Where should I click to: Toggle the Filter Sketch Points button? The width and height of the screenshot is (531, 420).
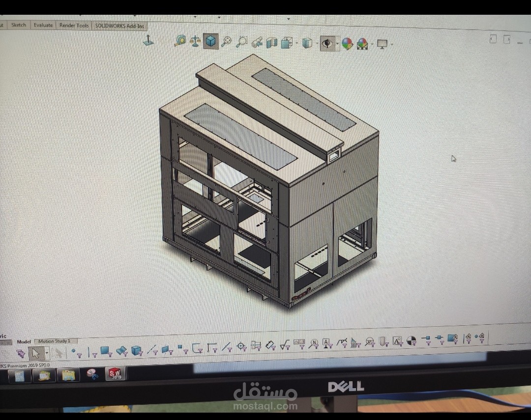(x=182, y=349)
